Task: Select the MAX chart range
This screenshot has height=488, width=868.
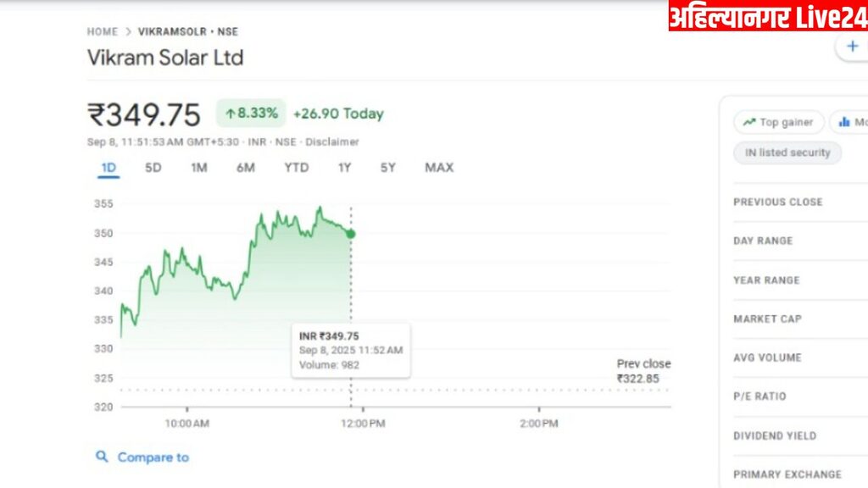Action: point(439,168)
